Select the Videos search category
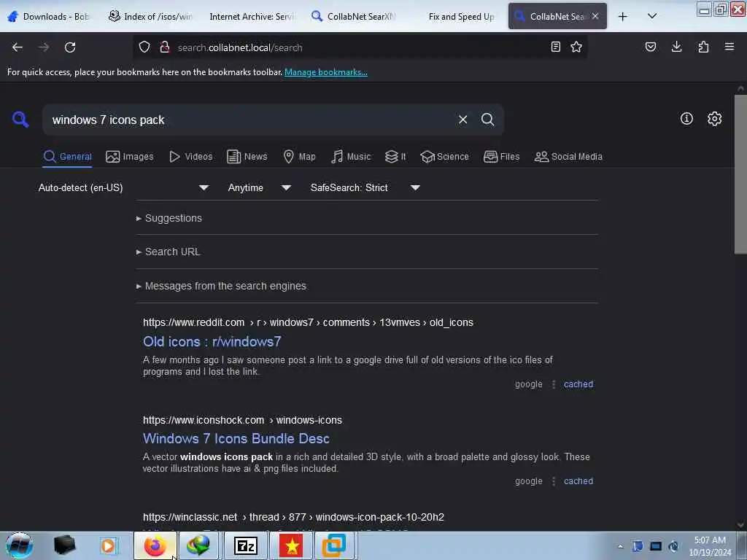 click(x=190, y=156)
